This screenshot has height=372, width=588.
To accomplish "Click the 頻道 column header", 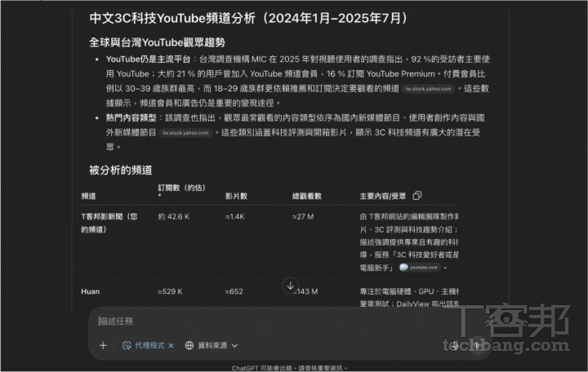I will [88, 196].
